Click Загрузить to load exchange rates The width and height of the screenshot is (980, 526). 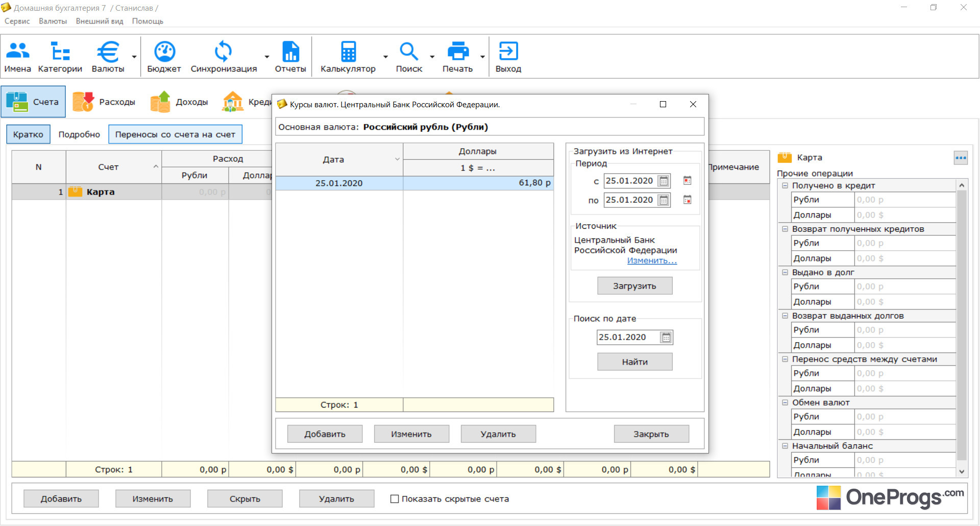[x=635, y=286]
